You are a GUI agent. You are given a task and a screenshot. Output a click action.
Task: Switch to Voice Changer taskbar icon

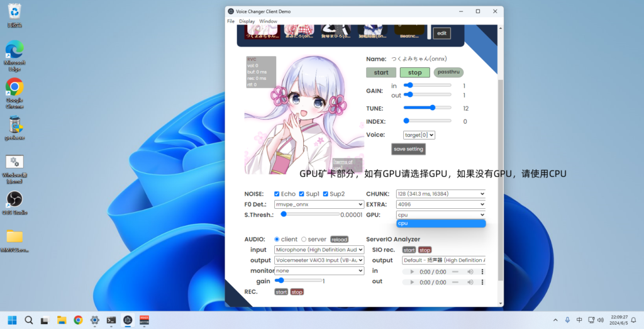128,320
